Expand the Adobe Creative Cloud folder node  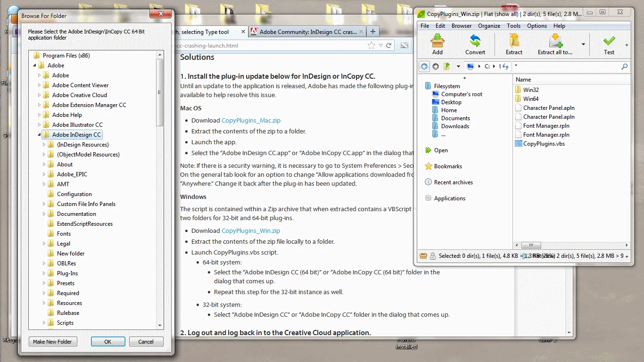click(x=40, y=95)
